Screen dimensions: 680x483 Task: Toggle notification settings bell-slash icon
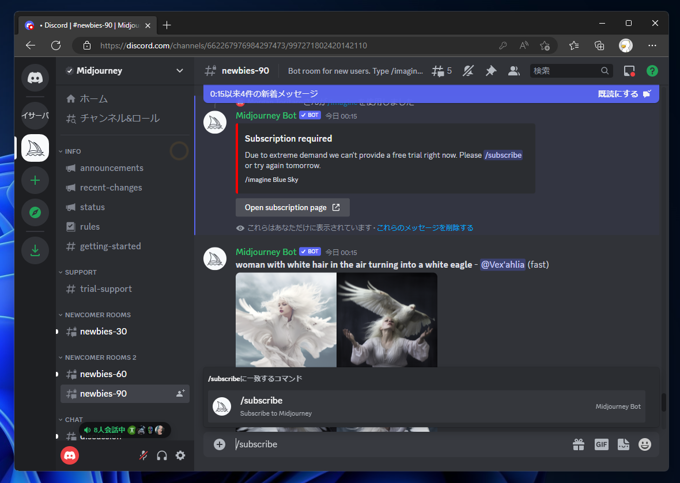pos(468,71)
